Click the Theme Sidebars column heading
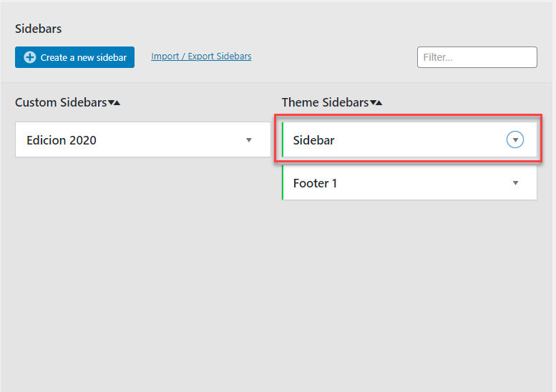This screenshot has height=392, width=556. (x=325, y=102)
